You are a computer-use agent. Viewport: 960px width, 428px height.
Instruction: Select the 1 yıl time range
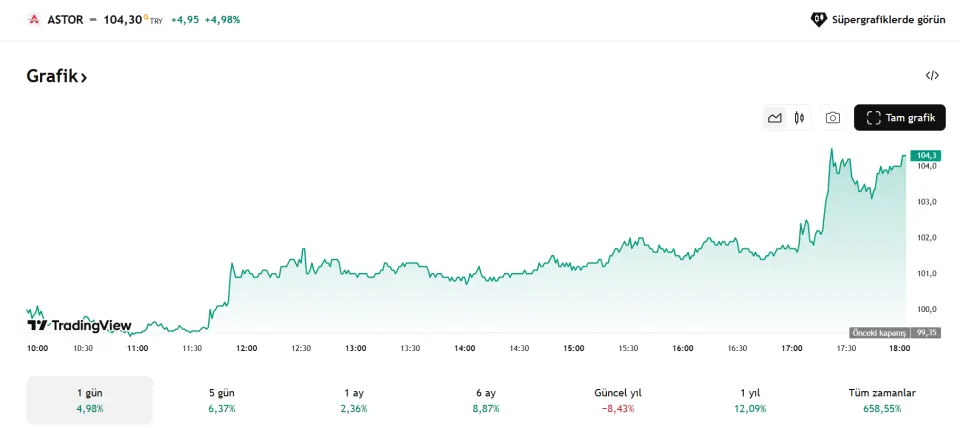tap(749, 400)
